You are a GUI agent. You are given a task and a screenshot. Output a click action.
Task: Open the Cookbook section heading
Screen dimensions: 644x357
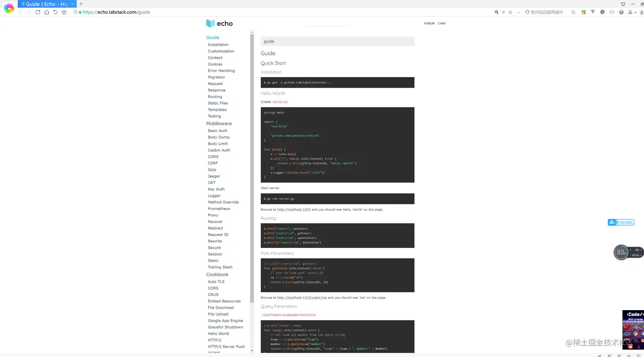point(217,275)
